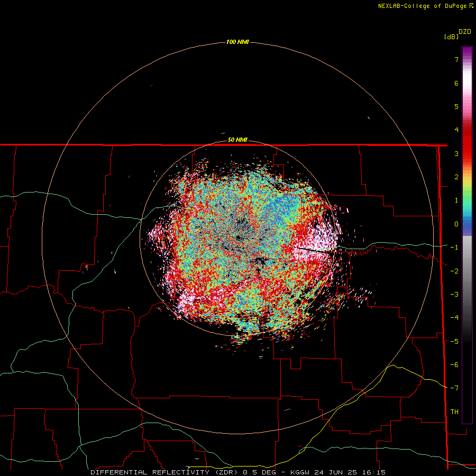Click the [dB] unit label
This screenshot has width=476, height=476.
point(451,36)
